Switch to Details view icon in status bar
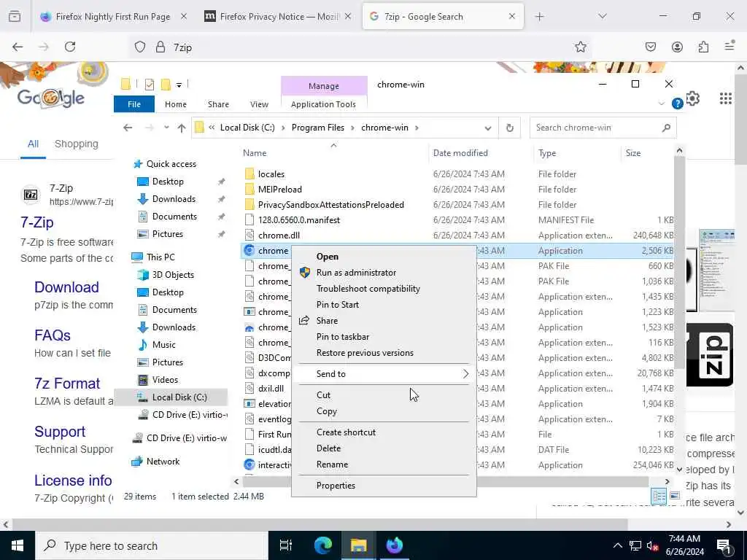Image resolution: width=747 pixels, height=560 pixels. (659, 496)
